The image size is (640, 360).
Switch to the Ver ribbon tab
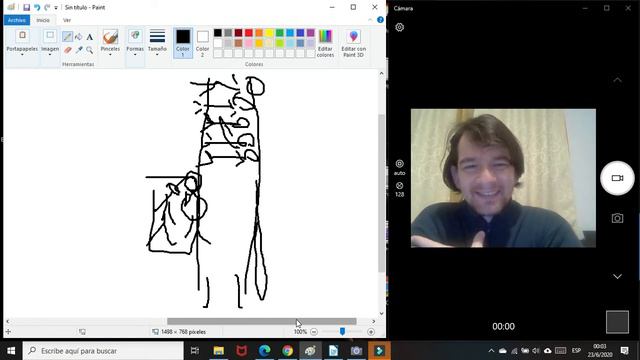(67, 20)
